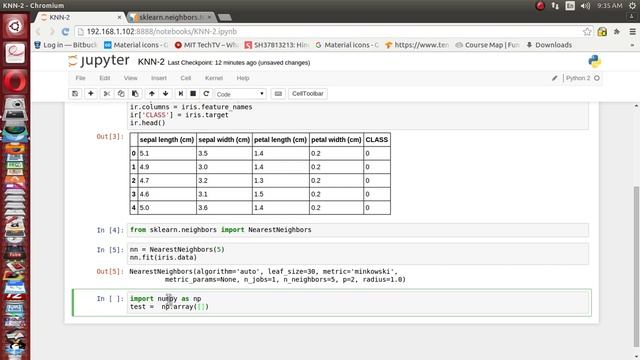Image resolution: width=640 pixels, height=360 pixels.
Task: Click the NearestNeighbors(5) code cell
Action: [x=358, y=253]
